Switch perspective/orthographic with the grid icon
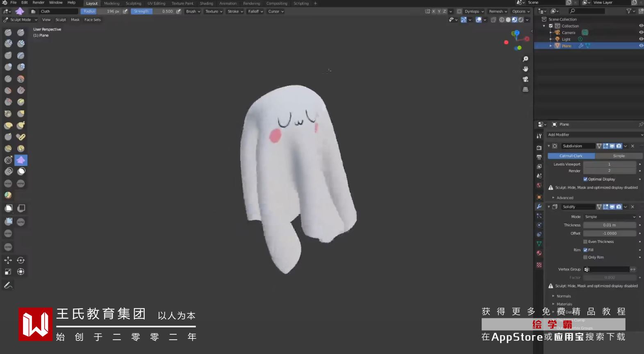The height and width of the screenshot is (354, 644). point(526,89)
